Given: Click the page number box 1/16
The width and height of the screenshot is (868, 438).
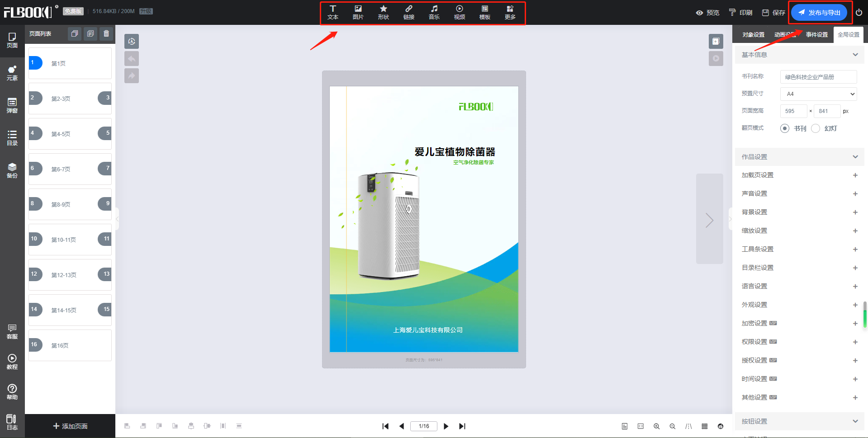Looking at the screenshot, I should point(424,426).
